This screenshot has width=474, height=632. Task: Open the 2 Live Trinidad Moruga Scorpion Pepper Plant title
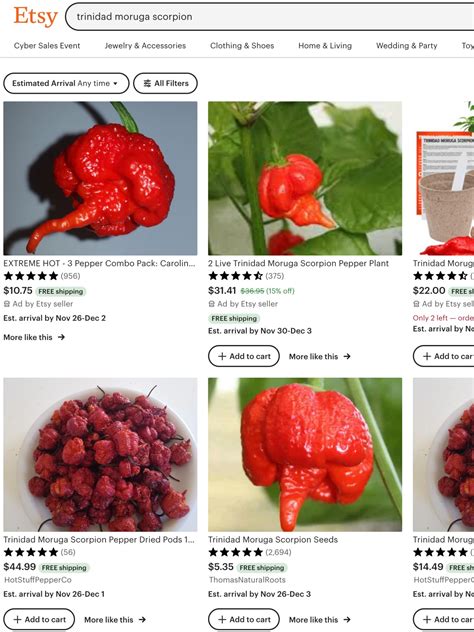(x=298, y=263)
